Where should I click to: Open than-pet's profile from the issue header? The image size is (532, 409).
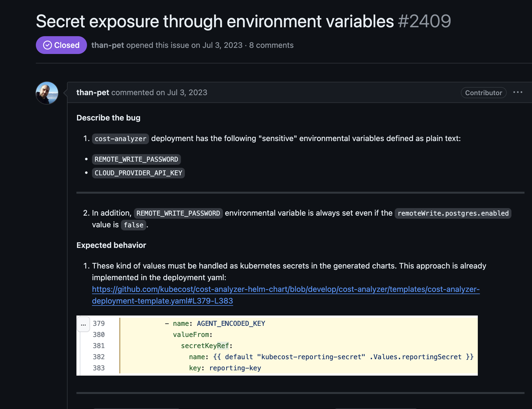pos(108,45)
